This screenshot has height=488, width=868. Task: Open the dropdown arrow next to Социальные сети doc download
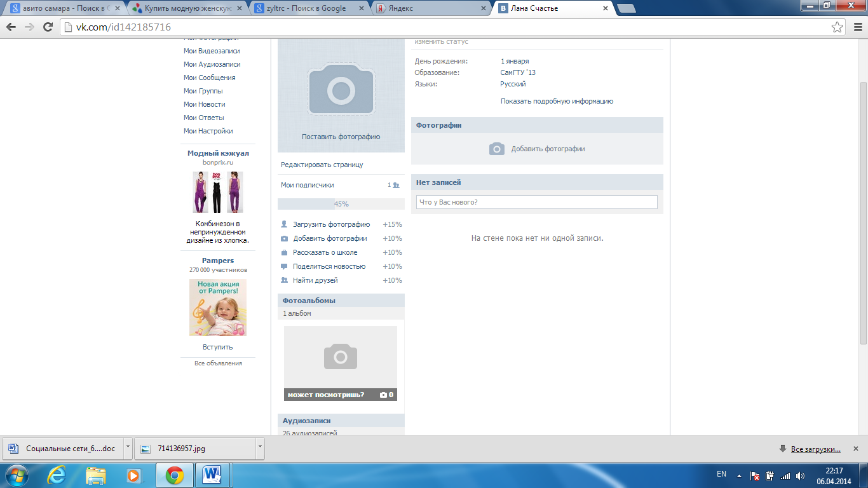pos(128,448)
